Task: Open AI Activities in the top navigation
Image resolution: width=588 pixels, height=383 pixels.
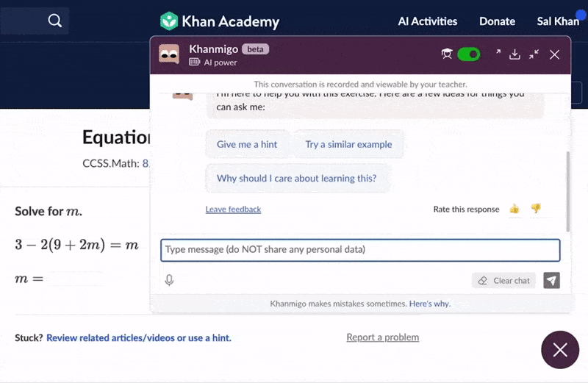Action: click(x=428, y=21)
